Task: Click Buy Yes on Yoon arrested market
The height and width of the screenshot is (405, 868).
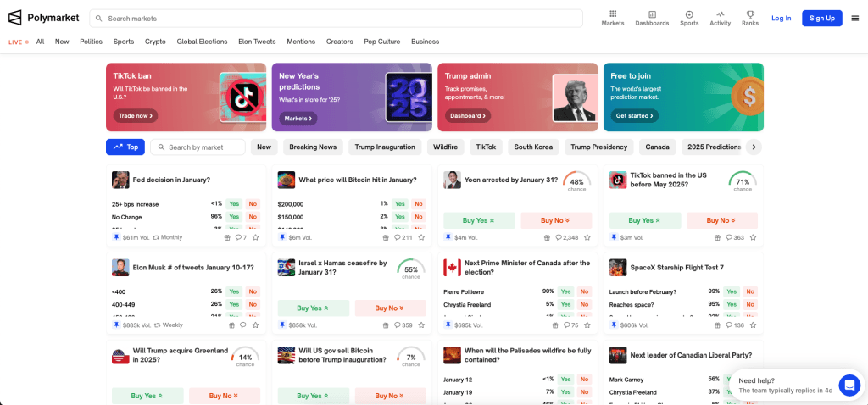Action: tap(479, 220)
